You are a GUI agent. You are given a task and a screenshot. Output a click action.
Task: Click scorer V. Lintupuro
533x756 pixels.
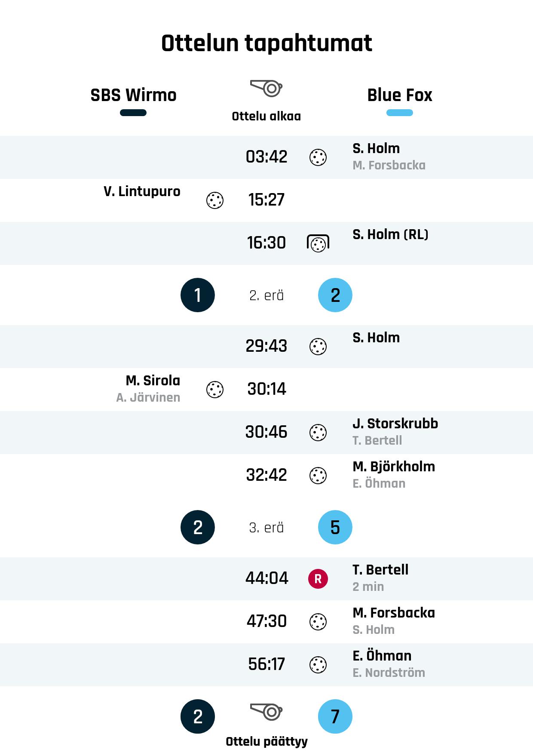click(x=142, y=191)
